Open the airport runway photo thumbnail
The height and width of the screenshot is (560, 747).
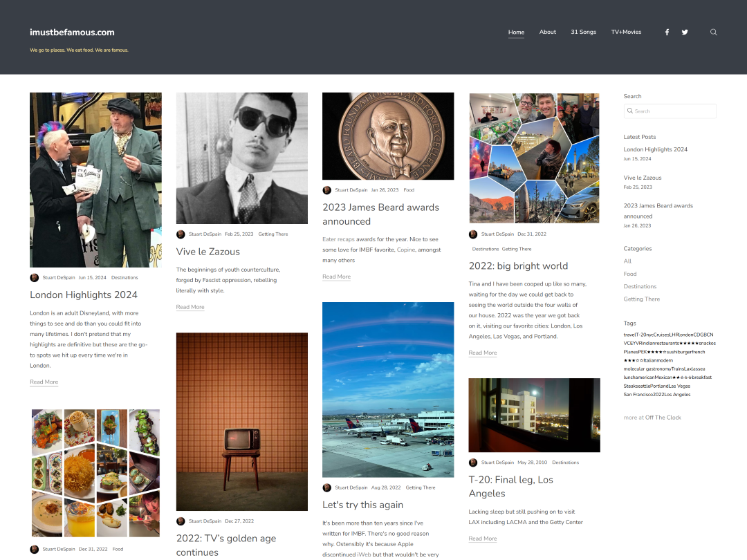pyautogui.click(x=388, y=389)
